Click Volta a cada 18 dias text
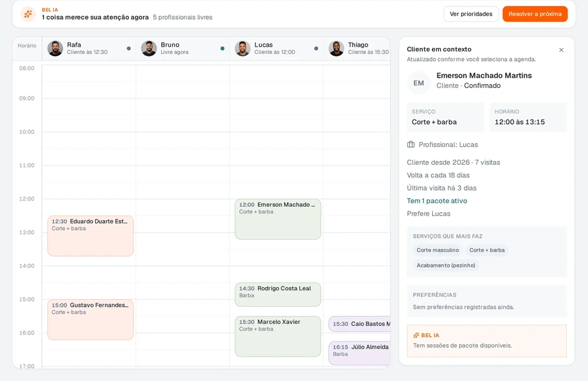The width and height of the screenshot is (588, 381). coord(438,175)
